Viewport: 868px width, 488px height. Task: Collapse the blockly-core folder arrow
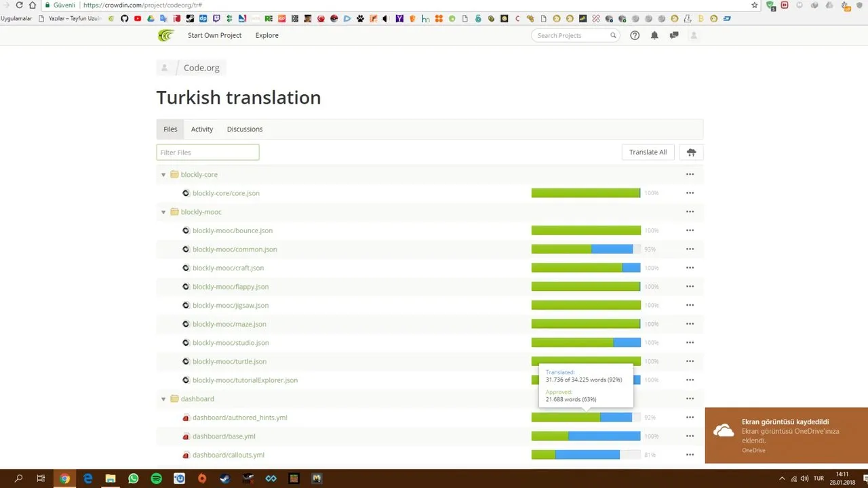click(163, 175)
